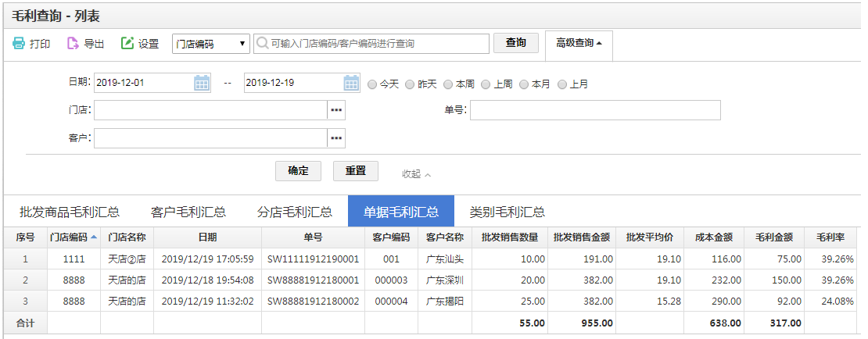Focus the 客户 input field

click(211, 138)
